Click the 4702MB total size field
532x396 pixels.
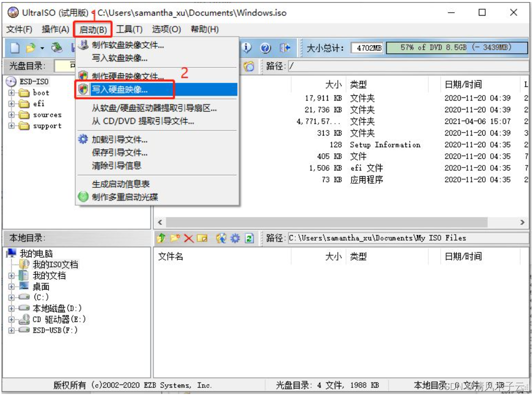pos(367,48)
